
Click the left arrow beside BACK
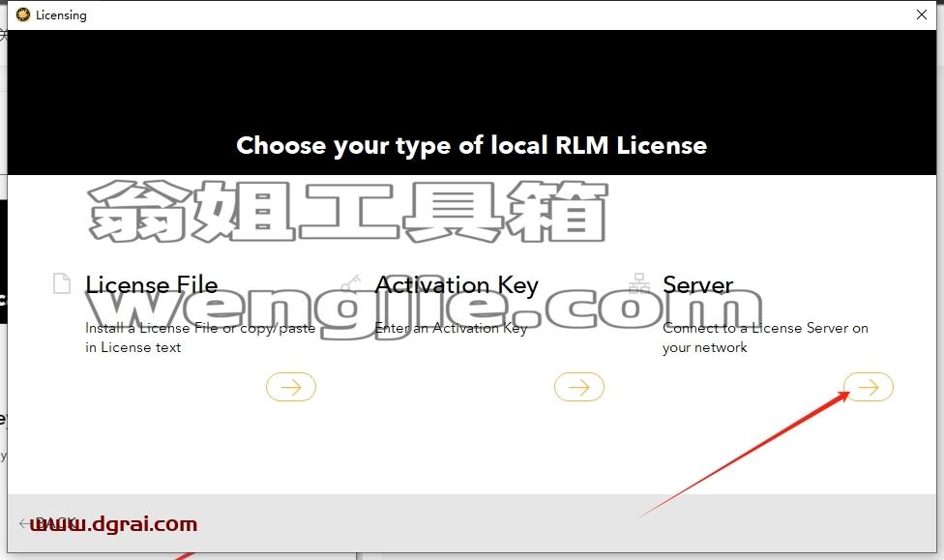point(25,523)
